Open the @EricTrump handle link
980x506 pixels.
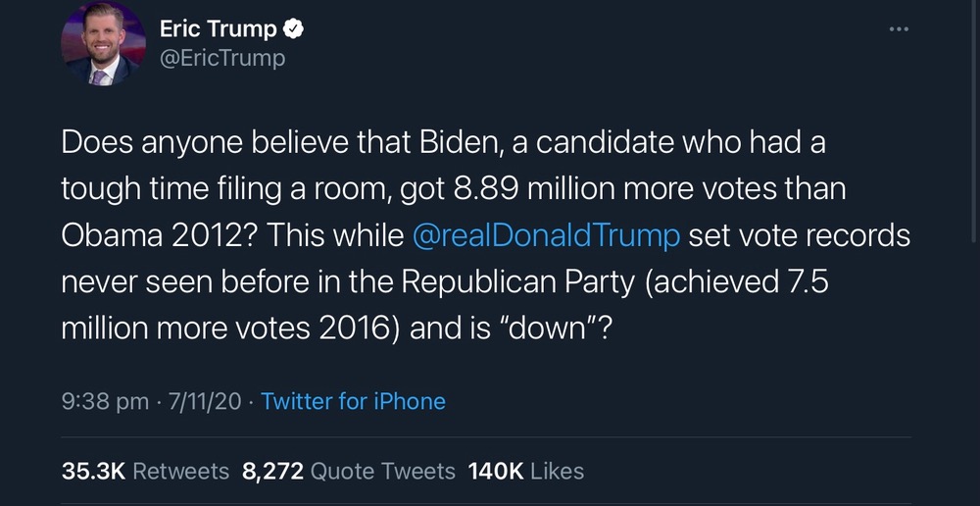[x=221, y=58]
